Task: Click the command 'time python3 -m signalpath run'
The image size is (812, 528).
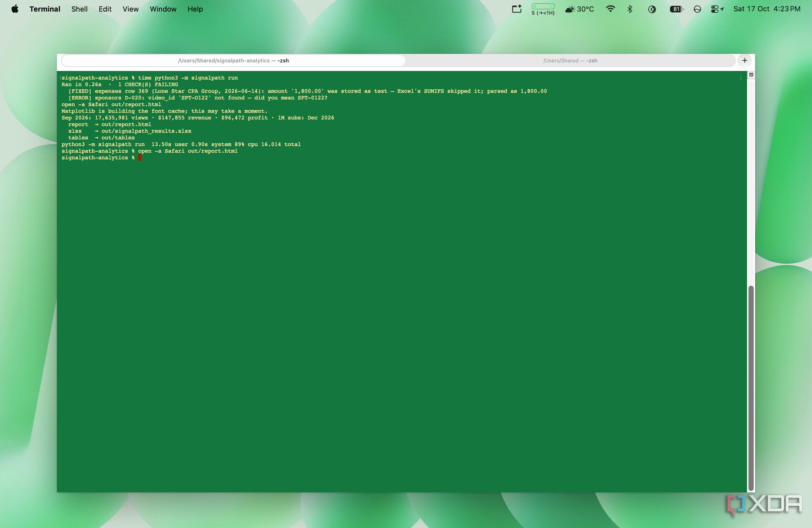Action: pos(188,78)
